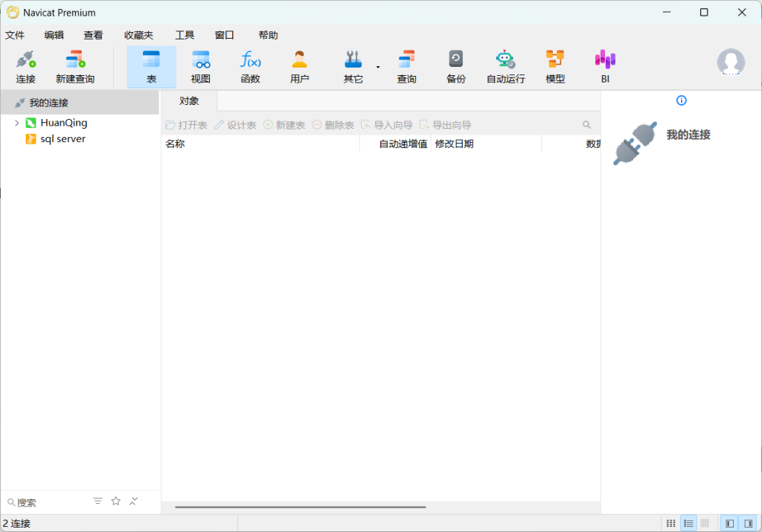Toggle the left navigation pane in status bar

pos(729,523)
